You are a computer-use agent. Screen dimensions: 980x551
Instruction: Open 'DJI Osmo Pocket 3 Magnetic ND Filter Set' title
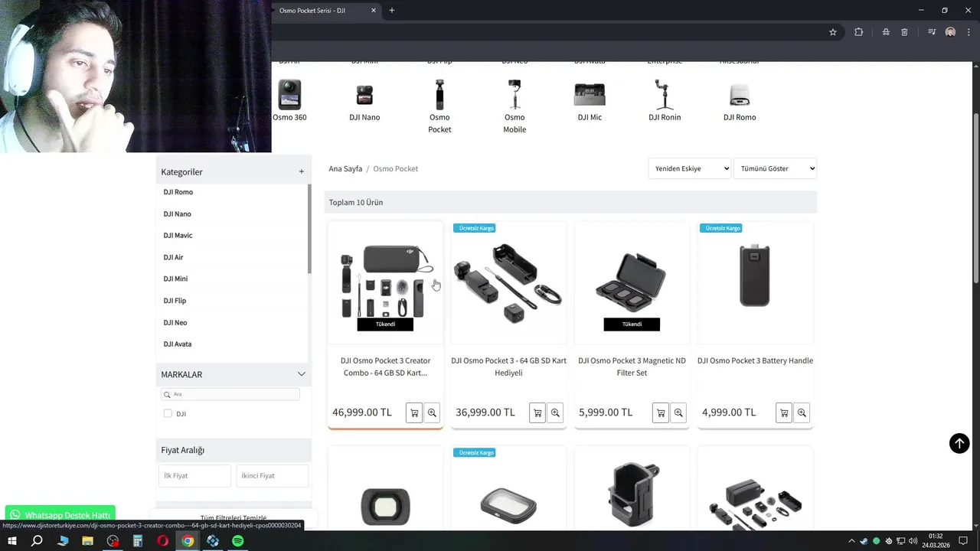pos(632,367)
